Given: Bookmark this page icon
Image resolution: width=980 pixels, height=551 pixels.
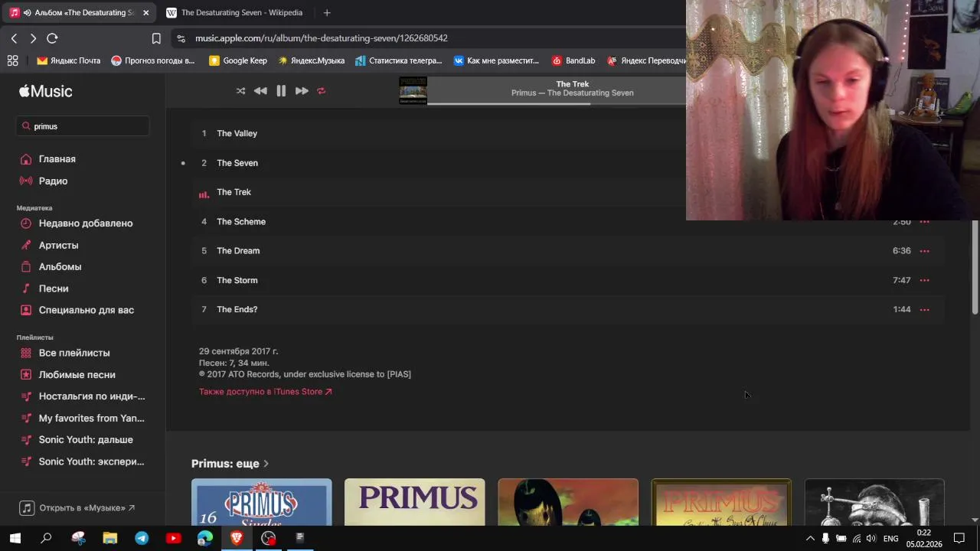Looking at the screenshot, I should (156, 38).
